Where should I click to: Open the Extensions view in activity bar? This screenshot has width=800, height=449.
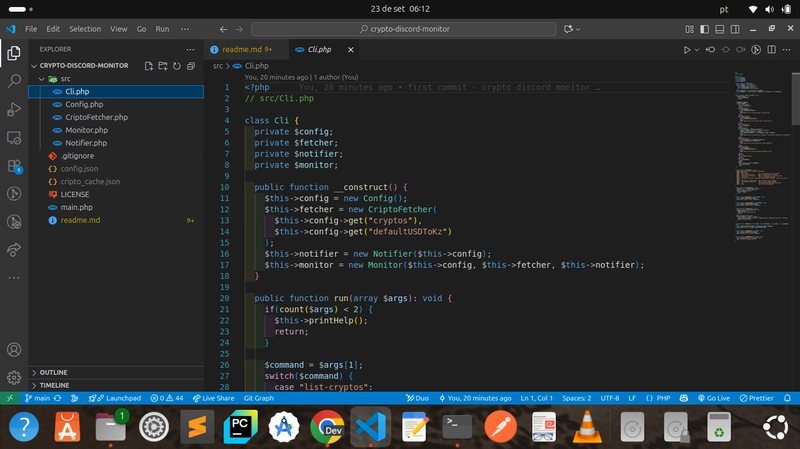click(x=14, y=166)
